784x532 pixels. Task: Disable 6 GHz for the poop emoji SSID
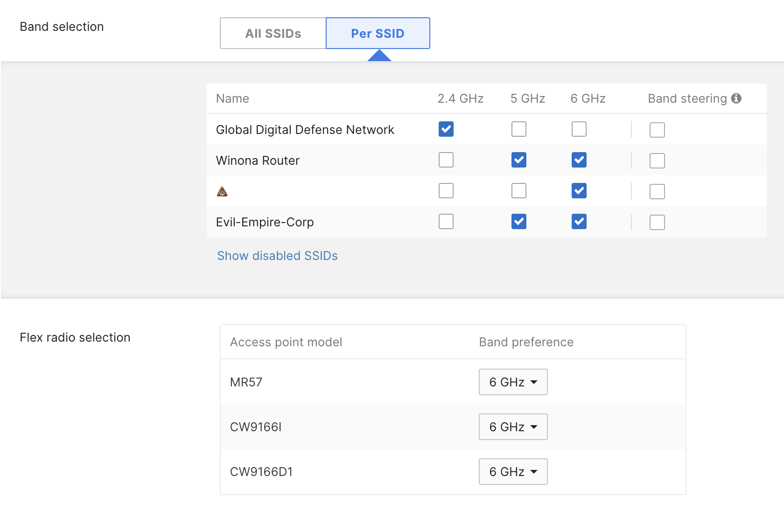(579, 190)
